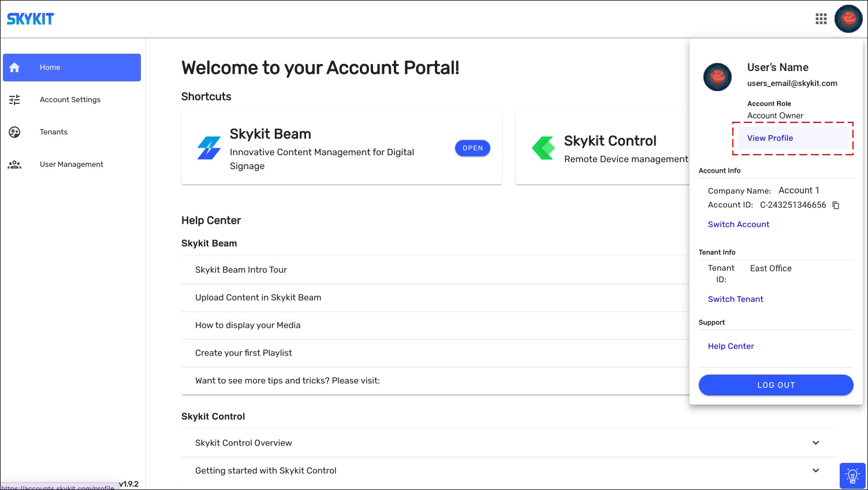Click the Home house icon in sidebar
The width and height of the screenshot is (868, 490).
pyautogui.click(x=14, y=68)
